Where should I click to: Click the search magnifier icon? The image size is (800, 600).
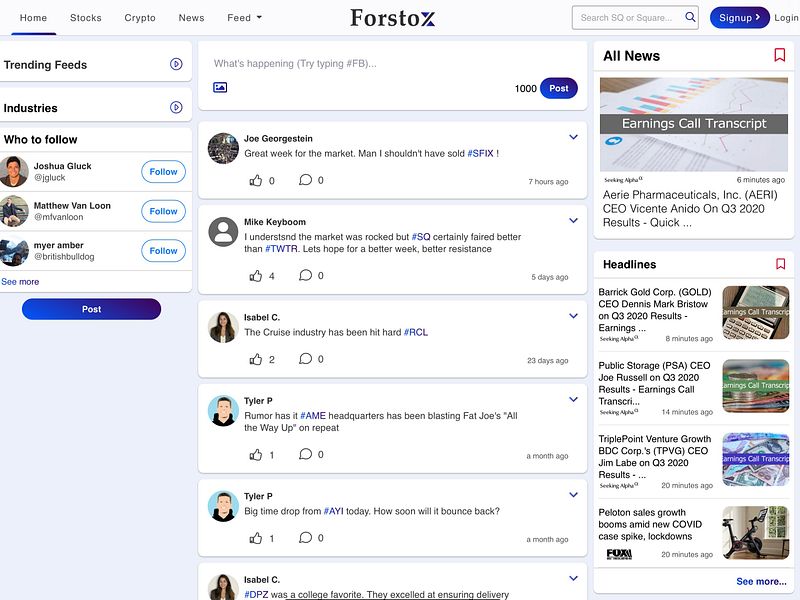(x=690, y=17)
